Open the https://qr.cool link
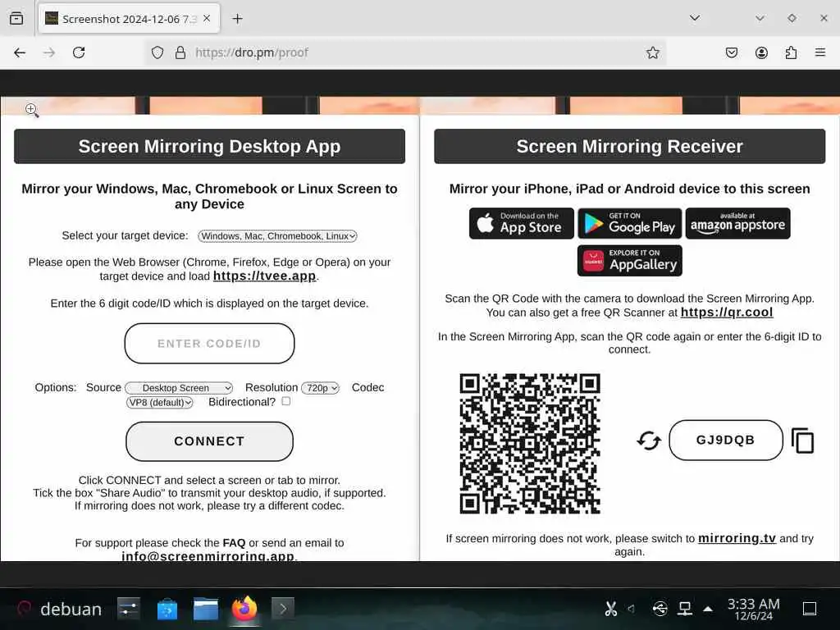The height and width of the screenshot is (630, 840). [x=727, y=313]
